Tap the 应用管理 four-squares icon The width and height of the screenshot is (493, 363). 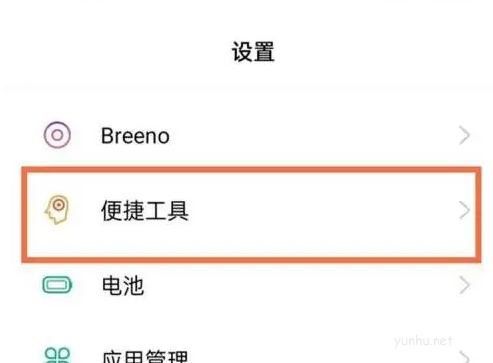click(57, 355)
